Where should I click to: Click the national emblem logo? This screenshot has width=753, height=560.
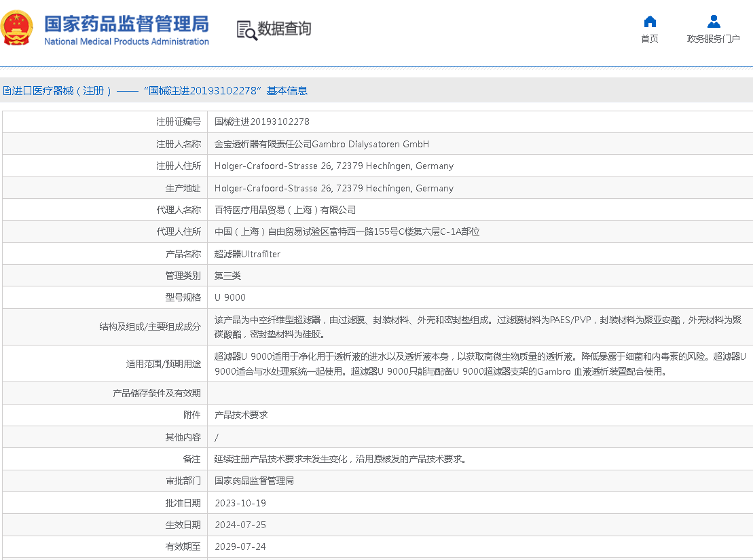17,29
